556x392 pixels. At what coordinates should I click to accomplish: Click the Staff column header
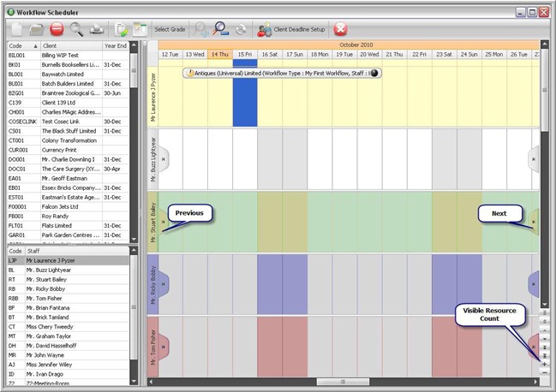76,251
